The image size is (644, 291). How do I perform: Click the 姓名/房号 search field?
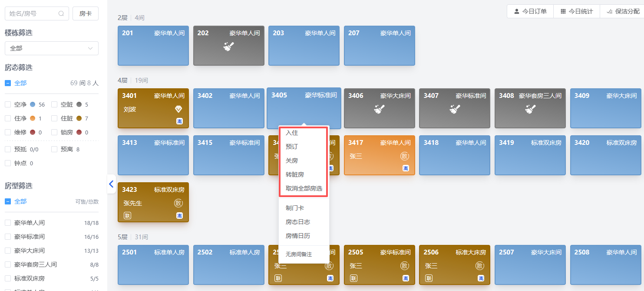click(x=37, y=13)
